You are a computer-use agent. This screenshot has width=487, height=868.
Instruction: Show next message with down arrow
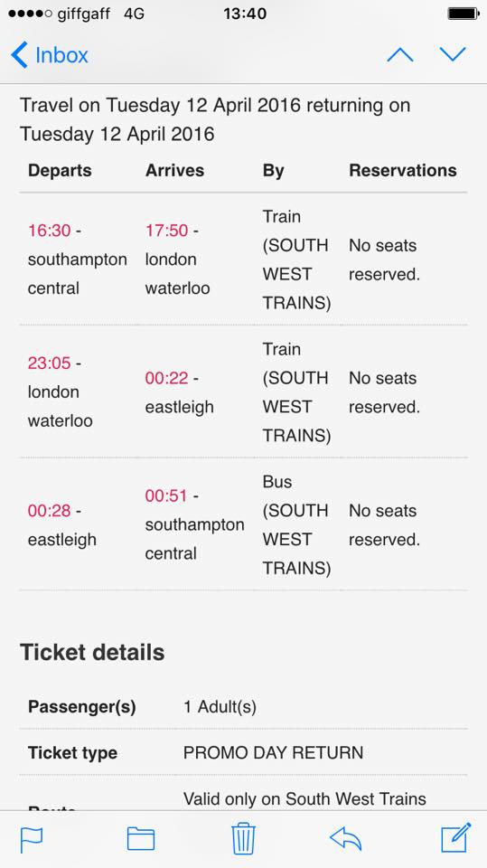coord(453,54)
